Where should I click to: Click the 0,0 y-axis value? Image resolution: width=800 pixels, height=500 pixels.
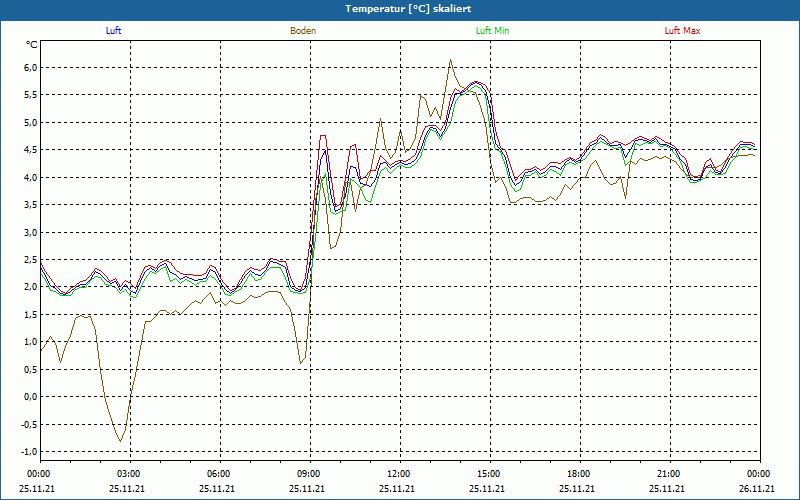click(x=31, y=397)
